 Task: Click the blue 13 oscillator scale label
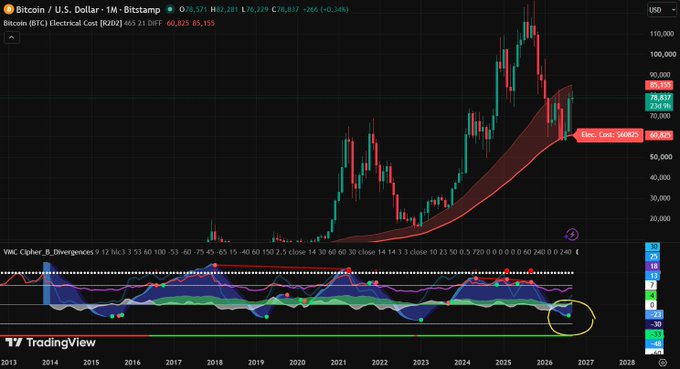(x=654, y=276)
